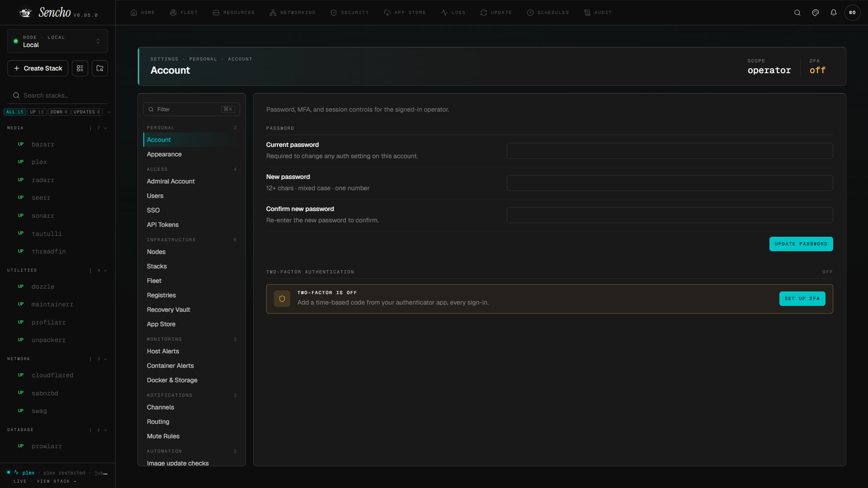Click the Create Stack button
The width and height of the screenshot is (868, 488).
38,68
